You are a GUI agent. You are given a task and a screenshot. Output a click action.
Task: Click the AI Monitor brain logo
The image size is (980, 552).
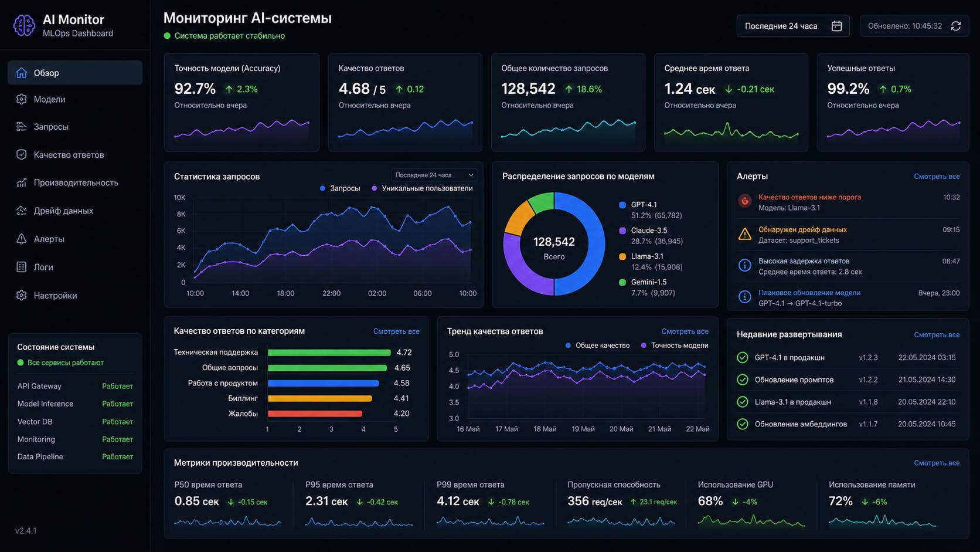(24, 25)
